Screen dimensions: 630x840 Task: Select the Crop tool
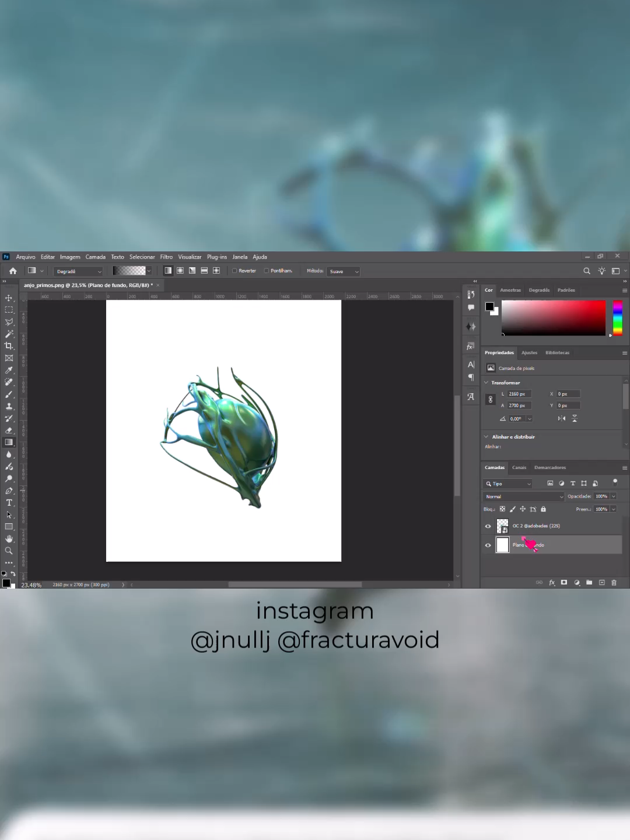point(9,346)
